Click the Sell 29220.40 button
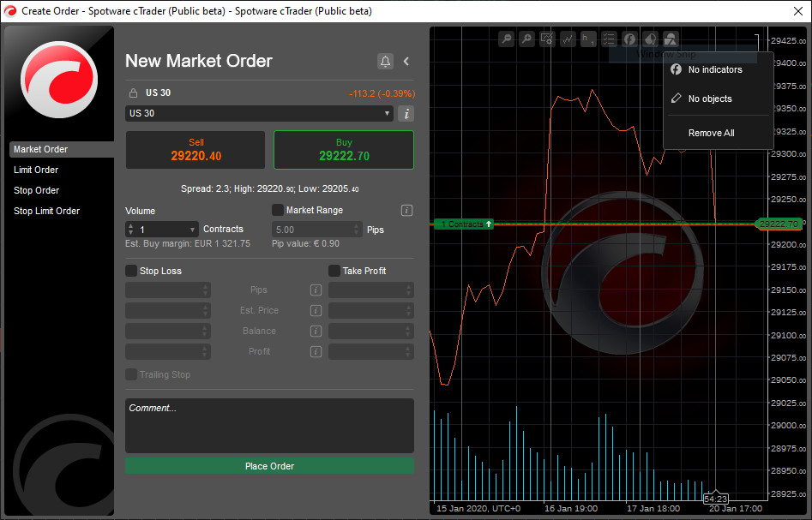 point(195,150)
